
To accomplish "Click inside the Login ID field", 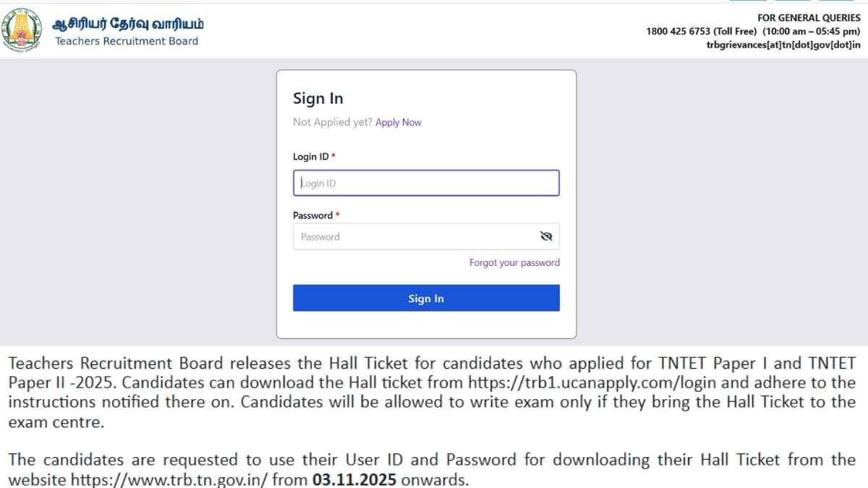I will click(426, 183).
